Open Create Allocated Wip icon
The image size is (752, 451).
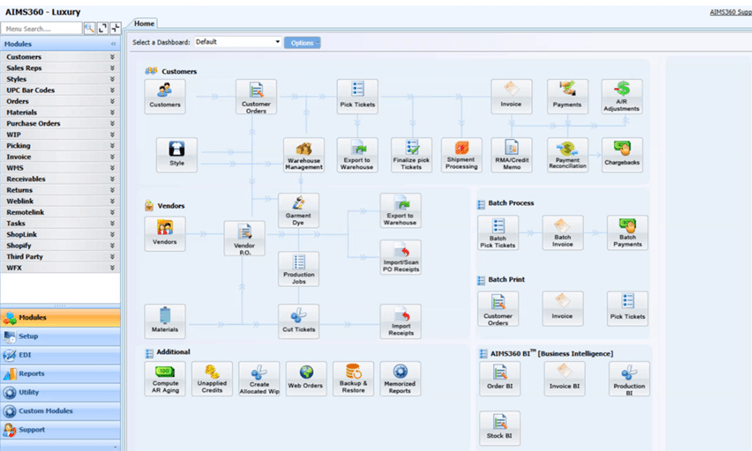(259, 379)
